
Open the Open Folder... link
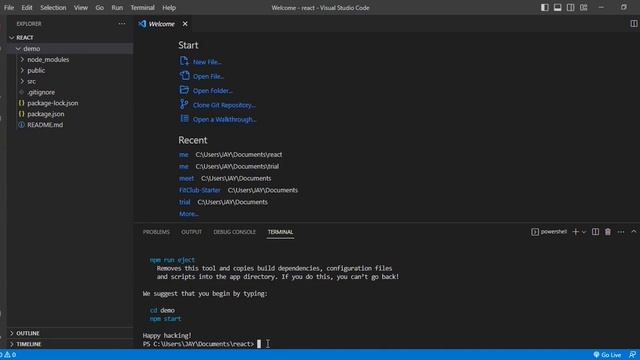[x=212, y=91]
